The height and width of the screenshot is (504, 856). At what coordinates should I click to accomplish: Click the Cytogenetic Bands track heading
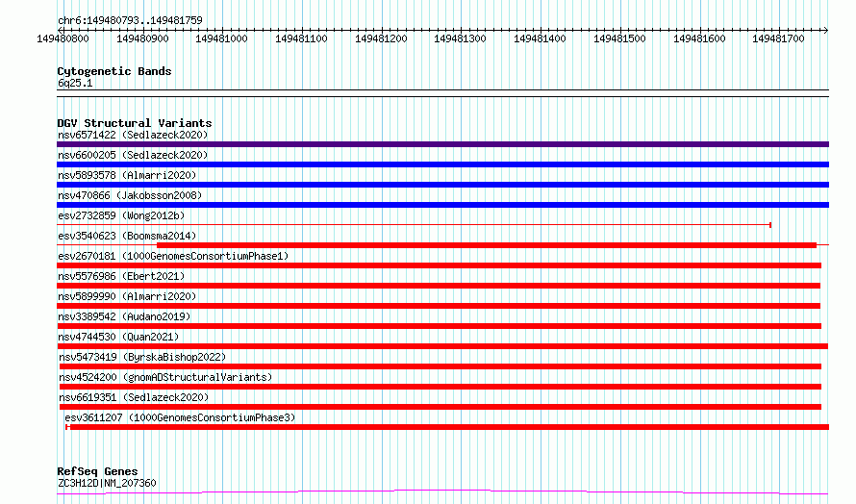click(114, 71)
